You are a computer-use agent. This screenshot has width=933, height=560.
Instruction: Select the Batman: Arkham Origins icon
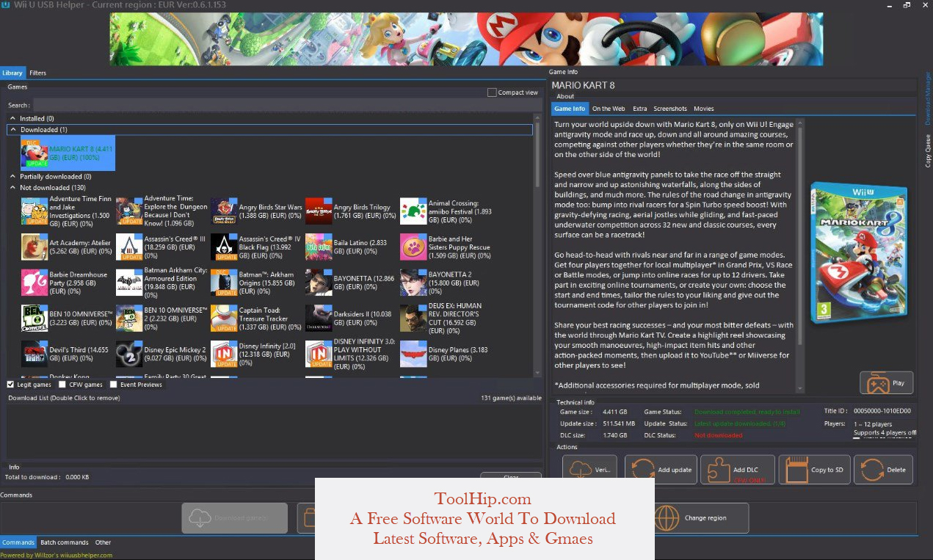224,283
